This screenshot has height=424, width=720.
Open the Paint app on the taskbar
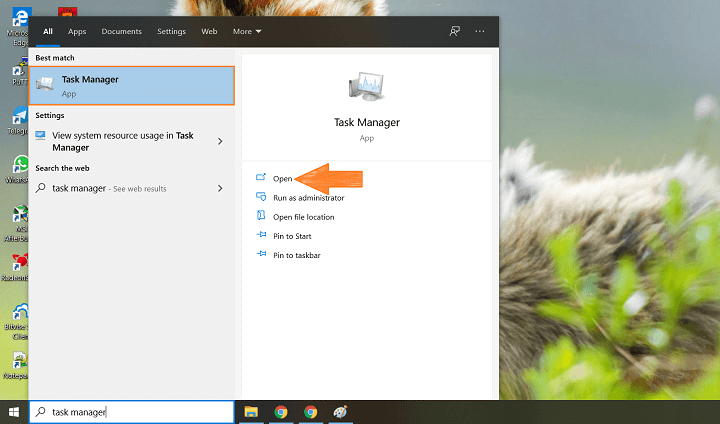pos(340,412)
